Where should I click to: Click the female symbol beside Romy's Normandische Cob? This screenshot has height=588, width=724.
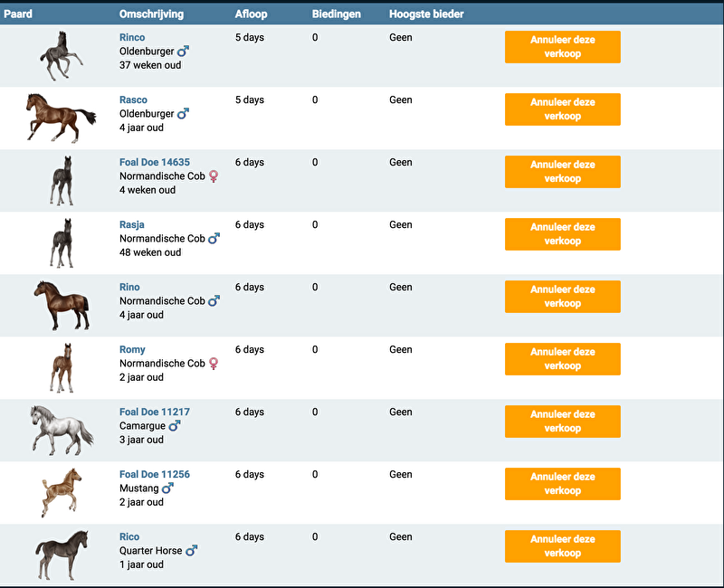click(214, 364)
